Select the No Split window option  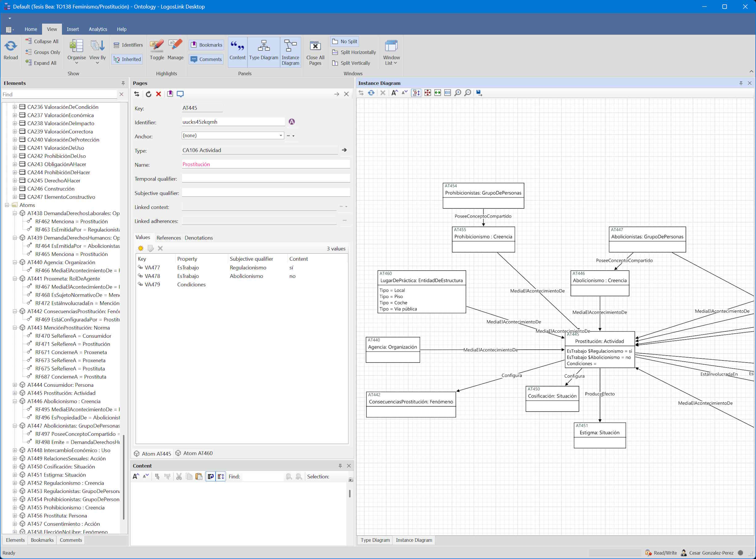tap(345, 41)
